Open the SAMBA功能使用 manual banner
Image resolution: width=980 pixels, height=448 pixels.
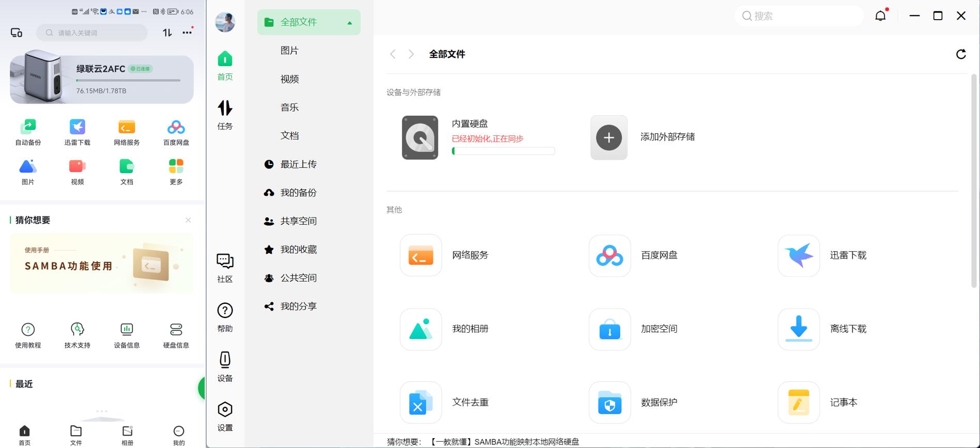101,264
